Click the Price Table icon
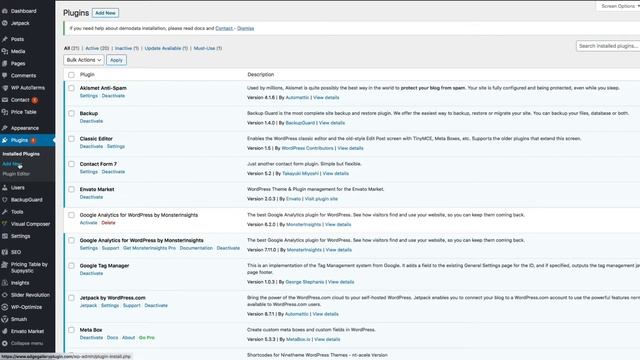Viewport: 640px width, 360px height. click(x=5, y=112)
